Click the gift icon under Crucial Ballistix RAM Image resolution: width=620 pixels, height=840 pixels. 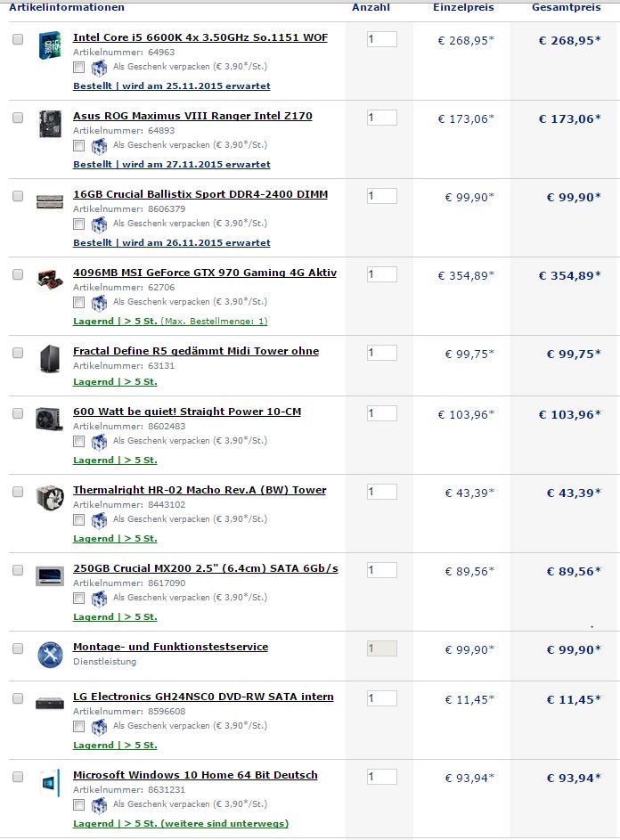pos(99,224)
